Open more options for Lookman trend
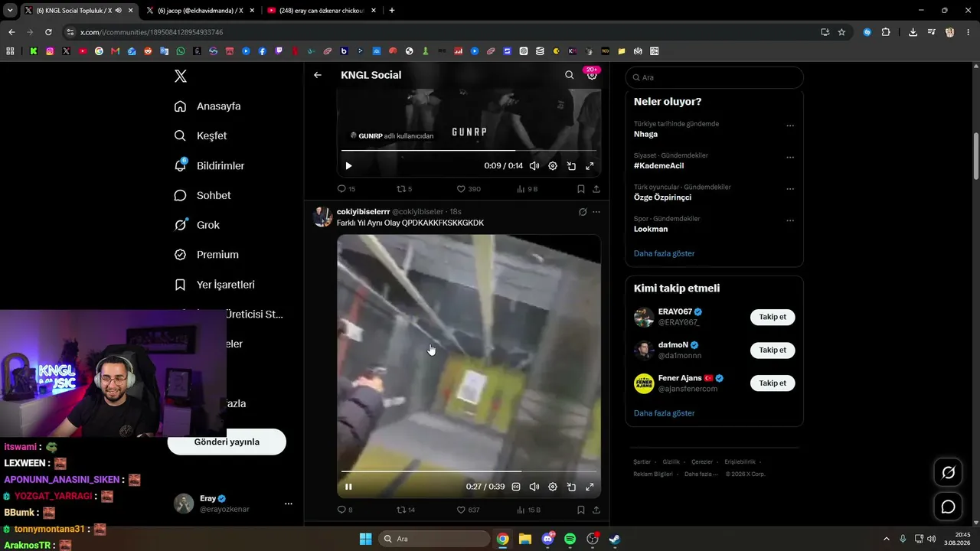Image resolution: width=980 pixels, height=551 pixels. [x=790, y=221]
